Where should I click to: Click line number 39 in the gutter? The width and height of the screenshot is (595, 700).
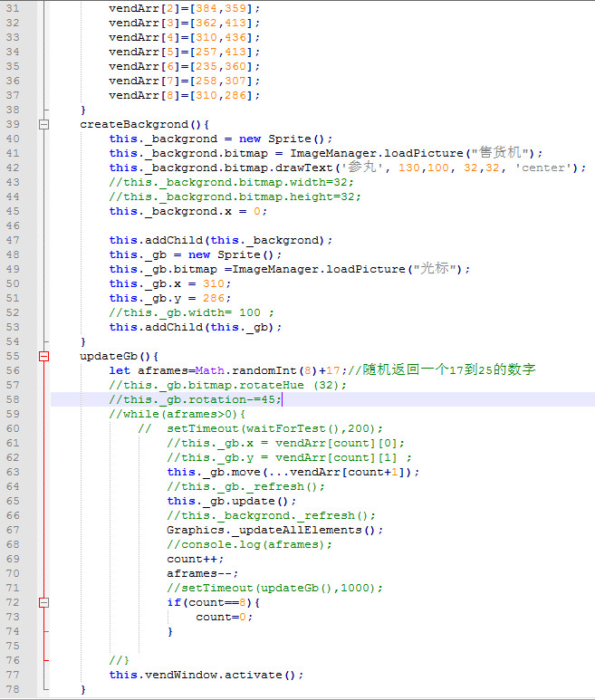pos(13,125)
